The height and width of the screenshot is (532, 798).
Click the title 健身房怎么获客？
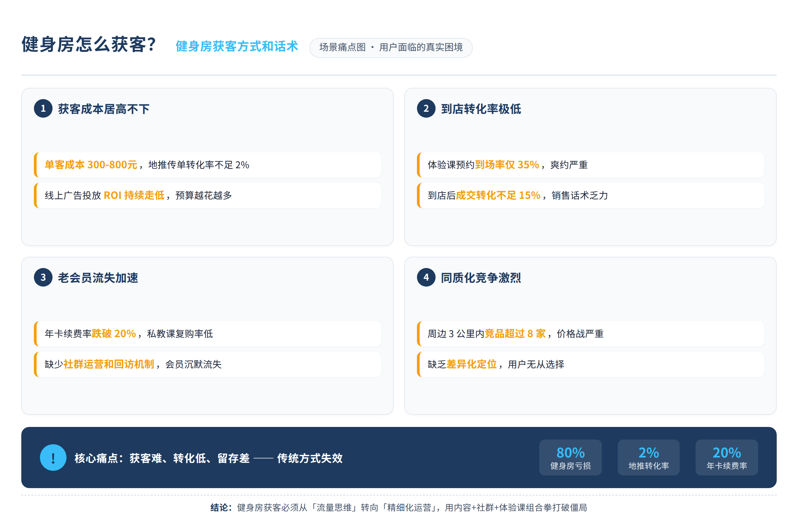point(89,45)
